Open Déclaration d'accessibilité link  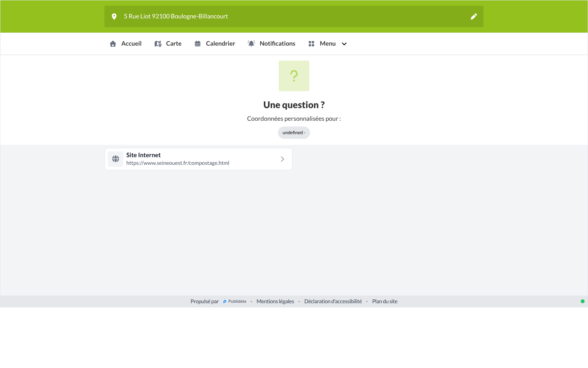click(333, 301)
